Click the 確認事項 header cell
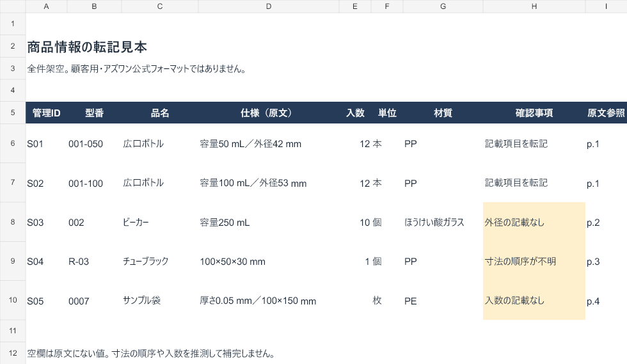The width and height of the screenshot is (627, 364). tap(534, 113)
